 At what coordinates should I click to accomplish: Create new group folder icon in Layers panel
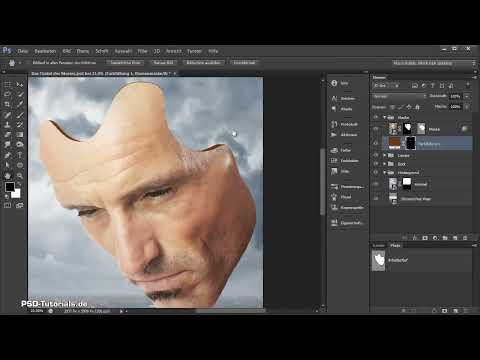(x=445, y=238)
